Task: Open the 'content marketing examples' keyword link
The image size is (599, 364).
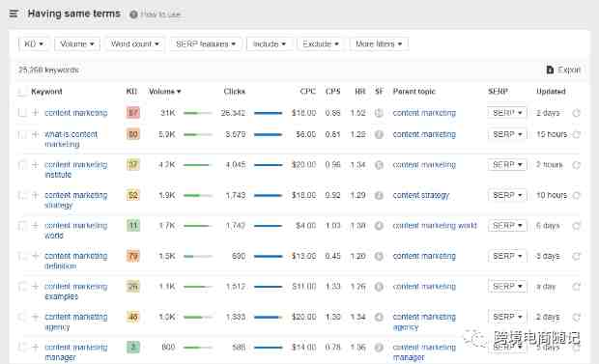Action: point(75,292)
